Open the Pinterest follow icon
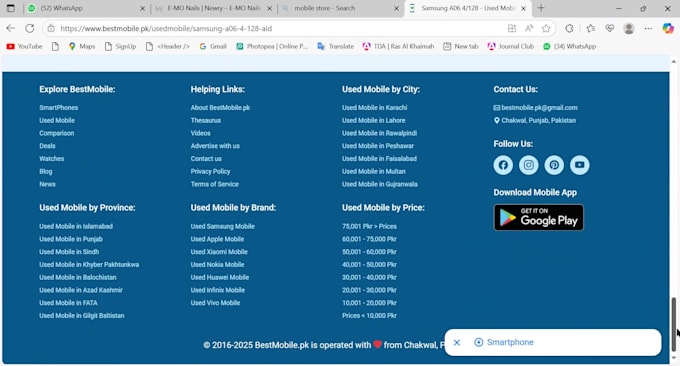The width and height of the screenshot is (680, 366). [x=554, y=165]
